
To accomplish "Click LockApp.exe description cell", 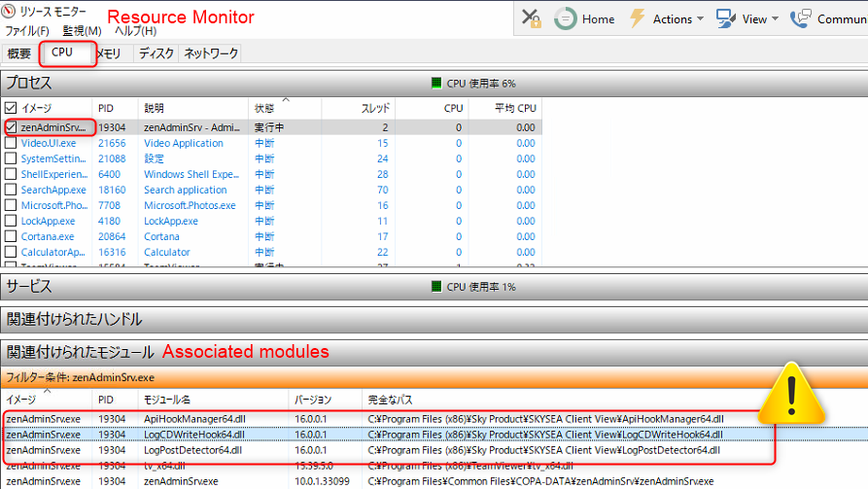I will [x=171, y=221].
